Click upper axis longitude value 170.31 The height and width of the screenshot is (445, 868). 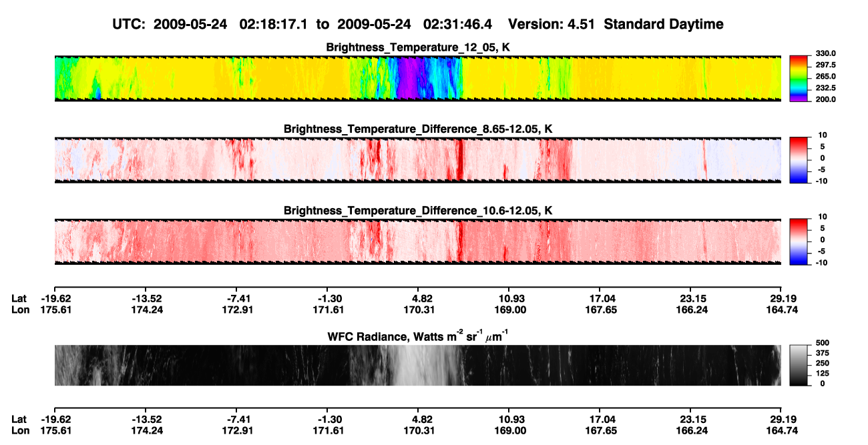coord(418,310)
